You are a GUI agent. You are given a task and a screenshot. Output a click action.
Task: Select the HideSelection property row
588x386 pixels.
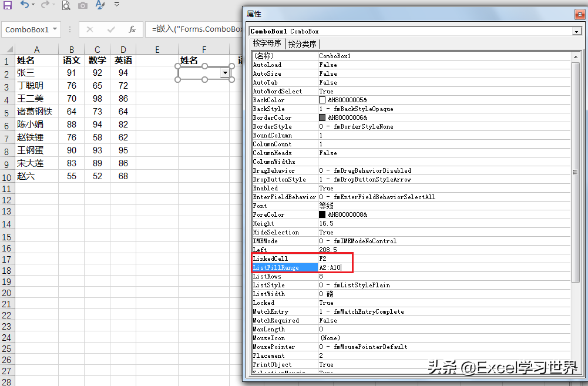click(x=411, y=232)
